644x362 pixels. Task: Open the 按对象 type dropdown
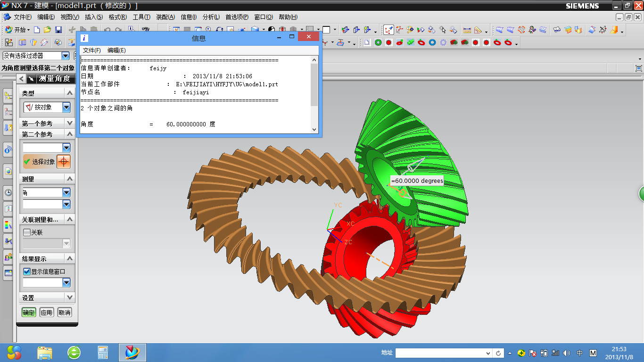[66, 107]
